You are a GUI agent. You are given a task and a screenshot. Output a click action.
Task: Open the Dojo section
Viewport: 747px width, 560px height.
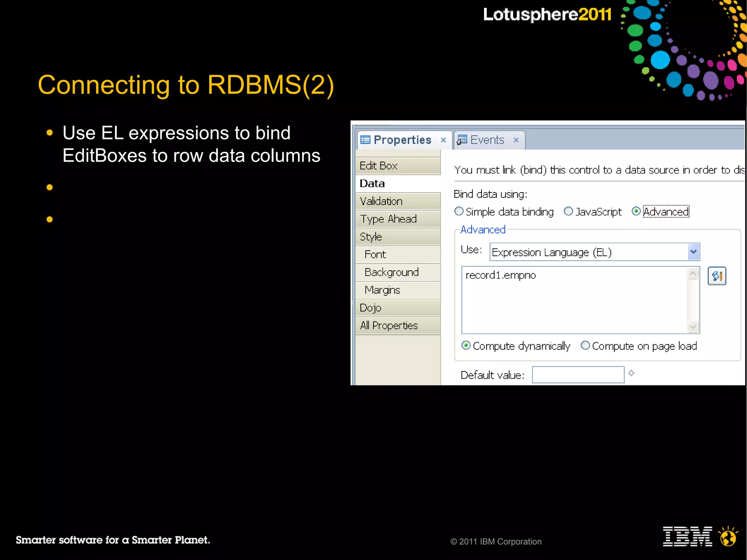(x=398, y=308)
